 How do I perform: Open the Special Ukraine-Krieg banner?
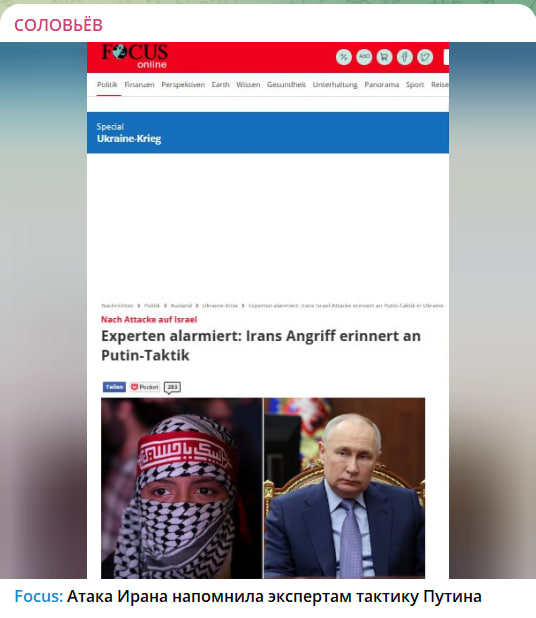(x=268, y=132)
